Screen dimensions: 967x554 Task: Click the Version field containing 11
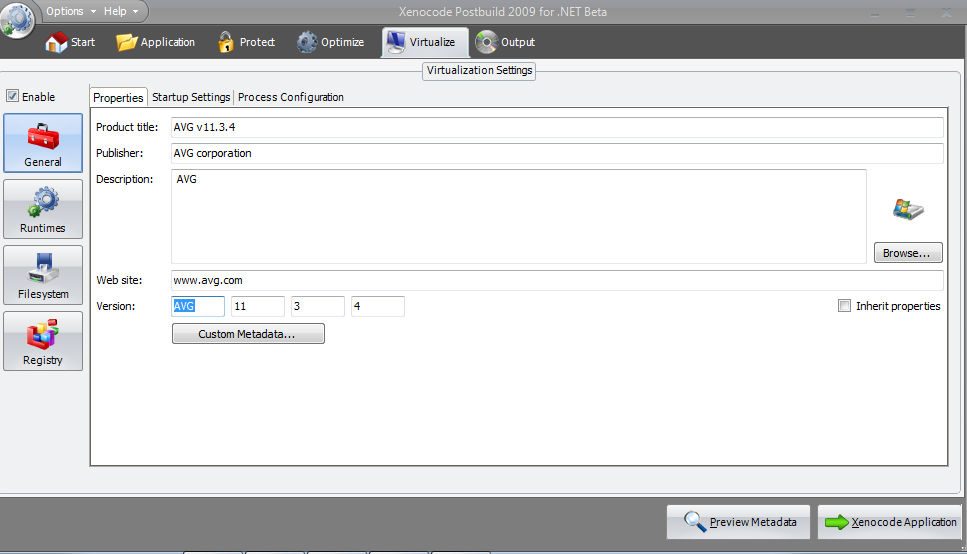pyautogui.click(x=258, y=306)
